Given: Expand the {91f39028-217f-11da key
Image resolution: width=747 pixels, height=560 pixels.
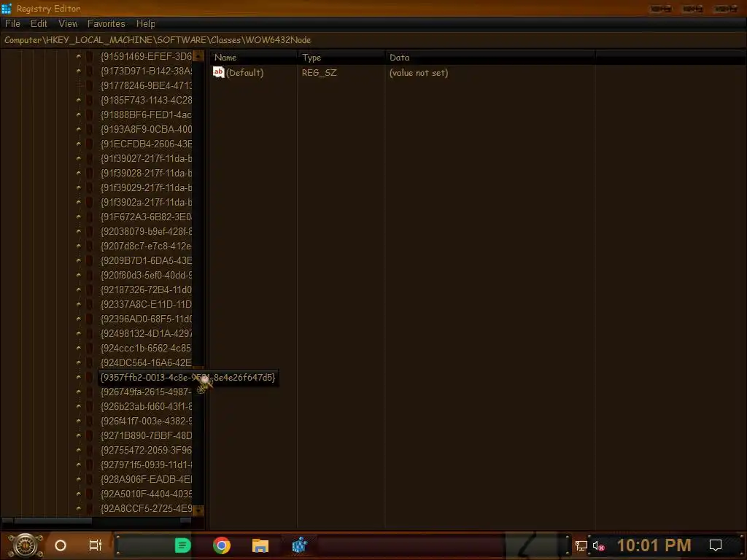Looking at the screenshot, I should coord(79,173).
